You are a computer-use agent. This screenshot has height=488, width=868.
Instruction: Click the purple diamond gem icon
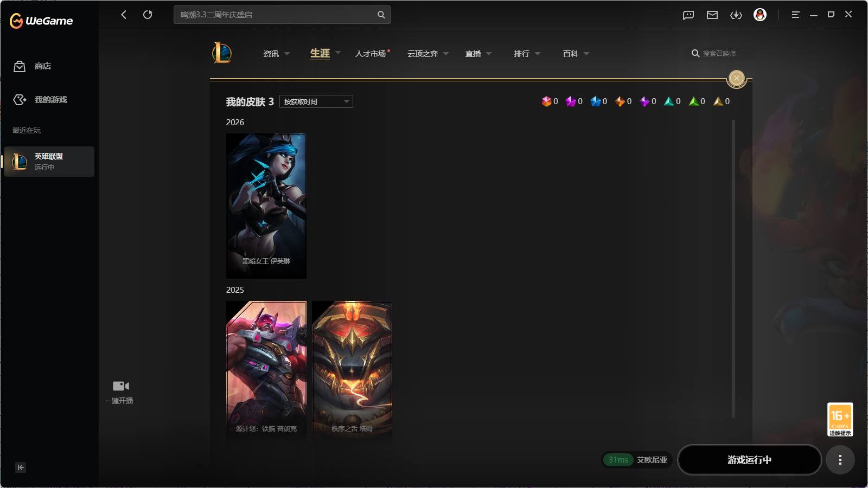(x=644, y=101)
